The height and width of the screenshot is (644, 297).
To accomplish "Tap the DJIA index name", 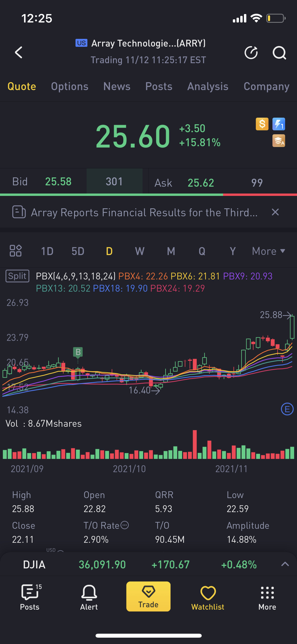I will [34, 564].
